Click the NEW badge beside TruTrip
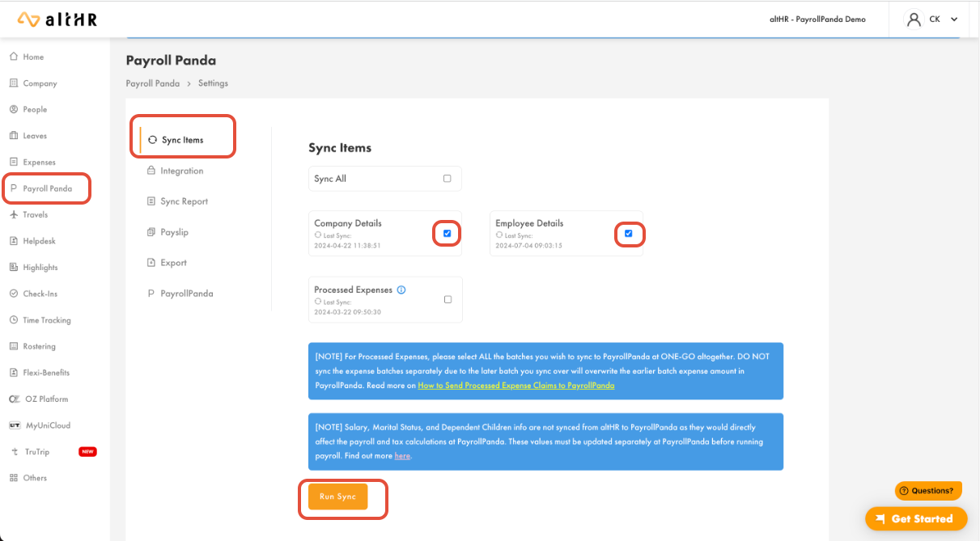The image size is (980, 541). pyautogui.click(x=87, y=452)
